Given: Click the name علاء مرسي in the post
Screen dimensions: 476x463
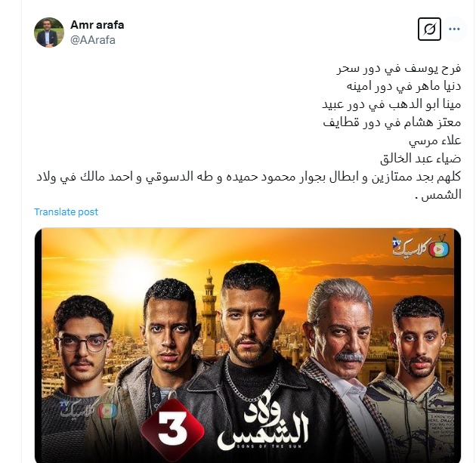Looking at the screenshot, I should (434, 140).
